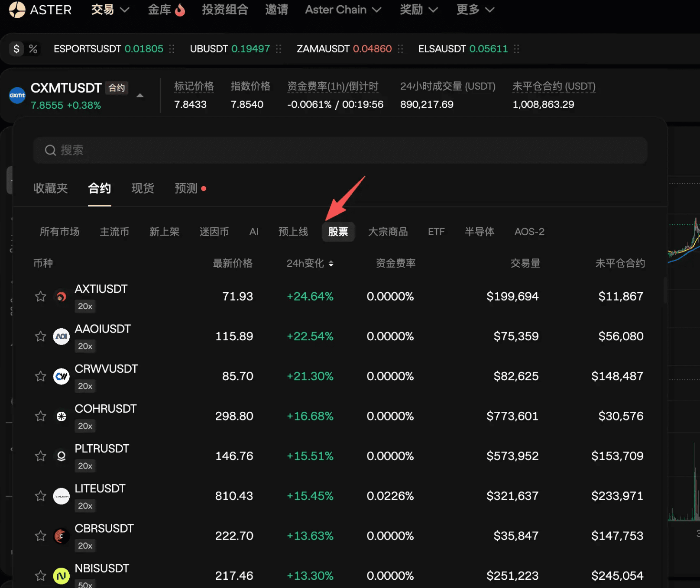Open the 预测 tab

(186, 188)
